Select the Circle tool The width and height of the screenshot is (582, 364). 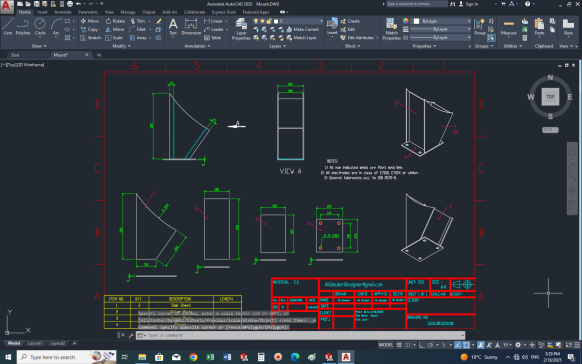coord(40,26)
